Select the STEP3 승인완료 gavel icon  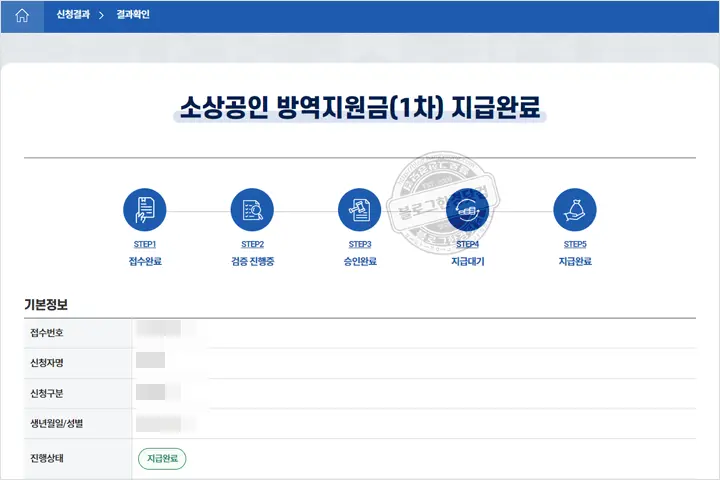[360, 209]
